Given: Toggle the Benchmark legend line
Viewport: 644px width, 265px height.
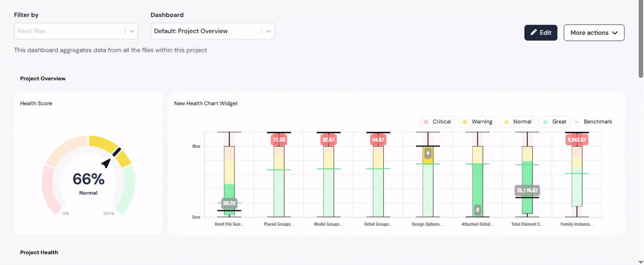Looking at the screenshot, I should (593, 122).
